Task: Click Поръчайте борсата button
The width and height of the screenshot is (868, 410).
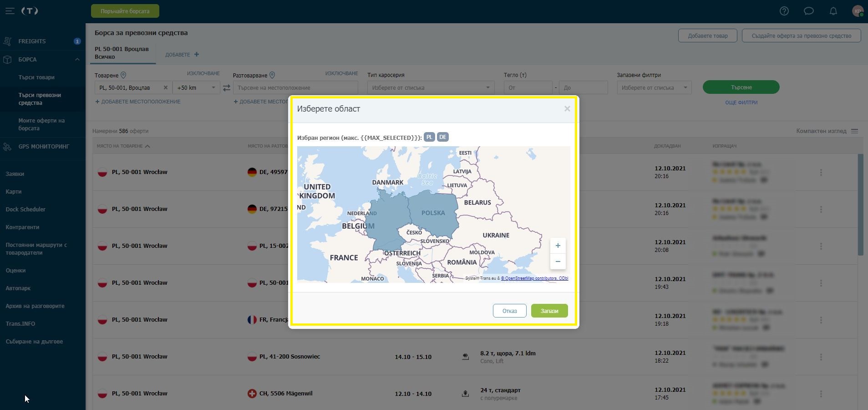Action: 125,11
